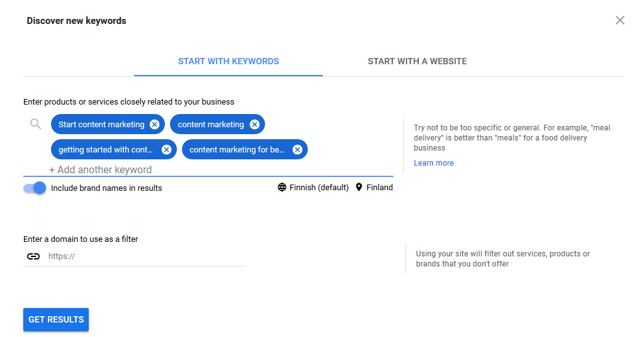
Task: Click the location pin icon
Action: pyautogui.click(x=359, y=188)
